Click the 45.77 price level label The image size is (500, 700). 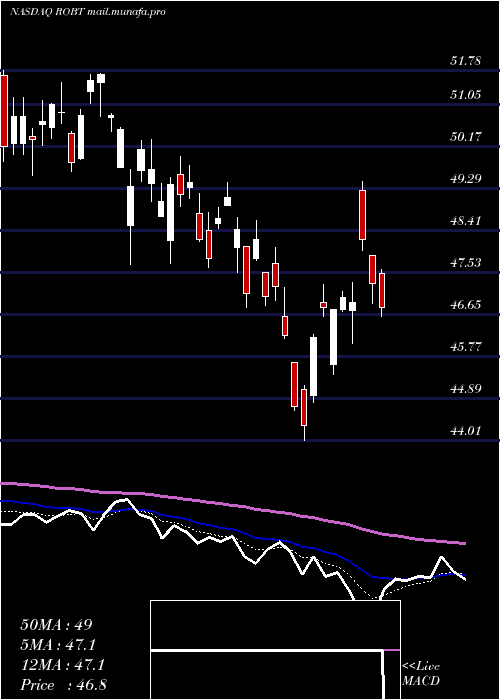[x=465, y=346]
